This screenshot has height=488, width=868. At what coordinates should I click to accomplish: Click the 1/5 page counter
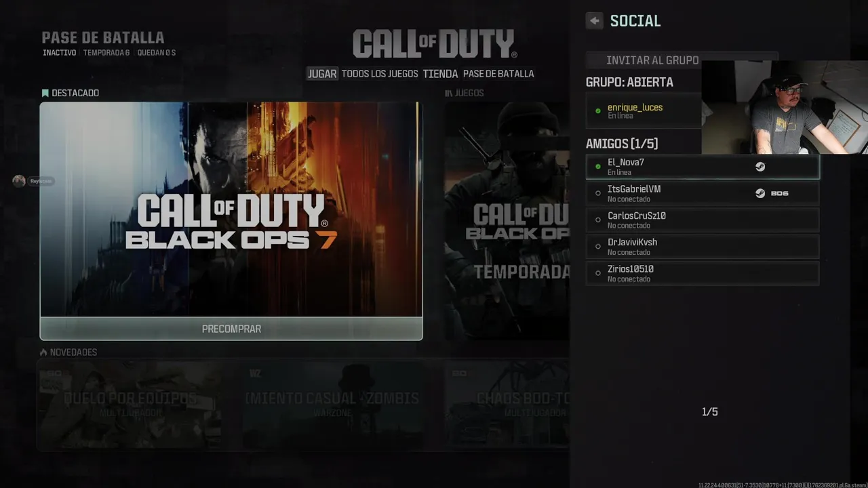709,412
